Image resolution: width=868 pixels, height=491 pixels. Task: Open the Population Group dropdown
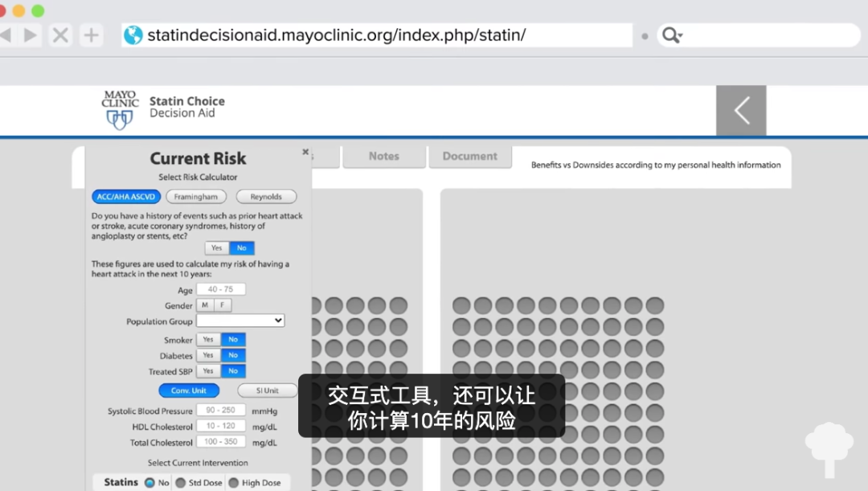click(241, 321)
